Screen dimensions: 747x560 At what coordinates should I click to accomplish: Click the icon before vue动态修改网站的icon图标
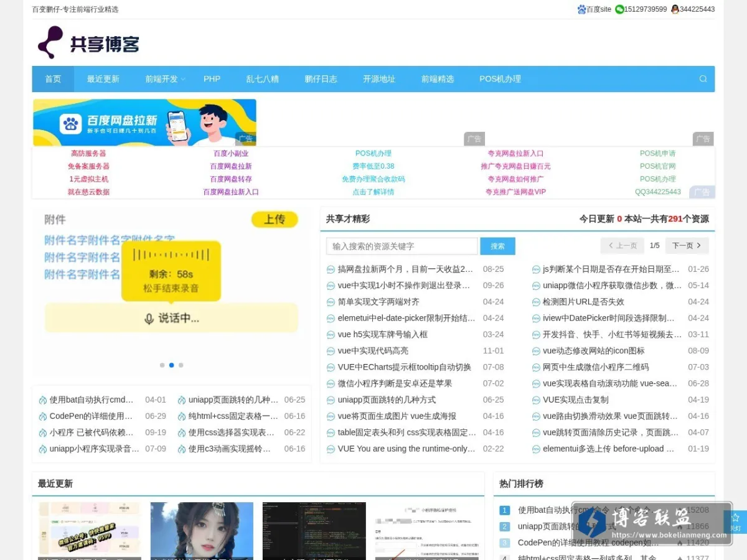(536, 351)
